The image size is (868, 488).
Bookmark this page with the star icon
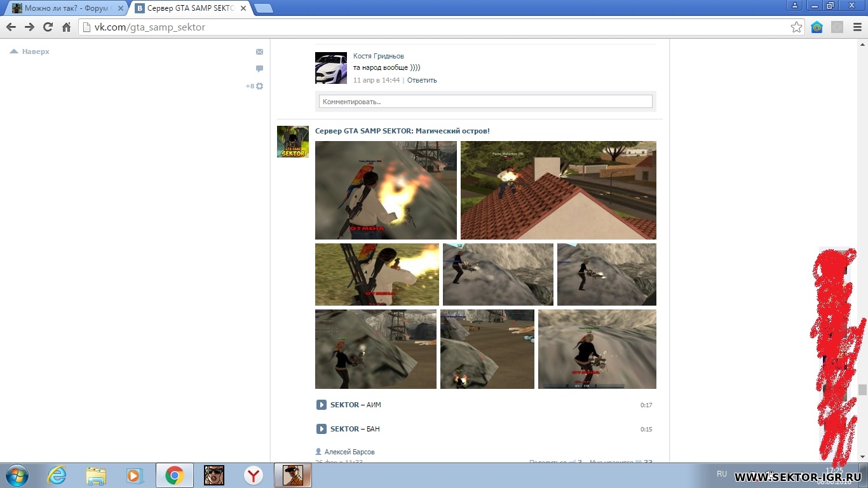[x=796, y=27]
